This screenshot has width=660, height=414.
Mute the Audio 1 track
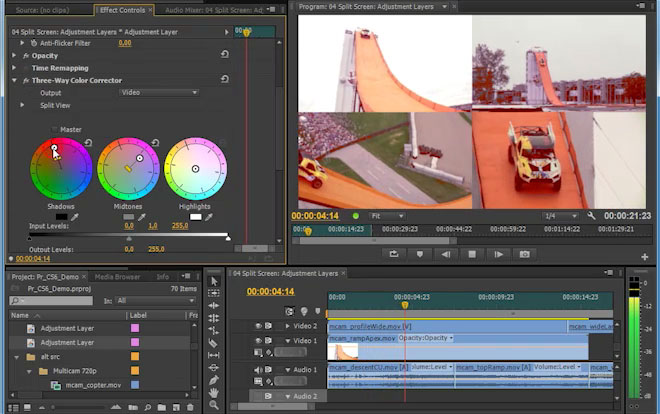[x=258, y=370]
